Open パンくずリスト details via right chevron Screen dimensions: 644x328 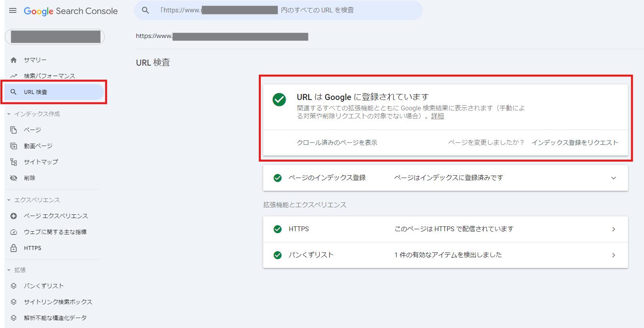614,255
